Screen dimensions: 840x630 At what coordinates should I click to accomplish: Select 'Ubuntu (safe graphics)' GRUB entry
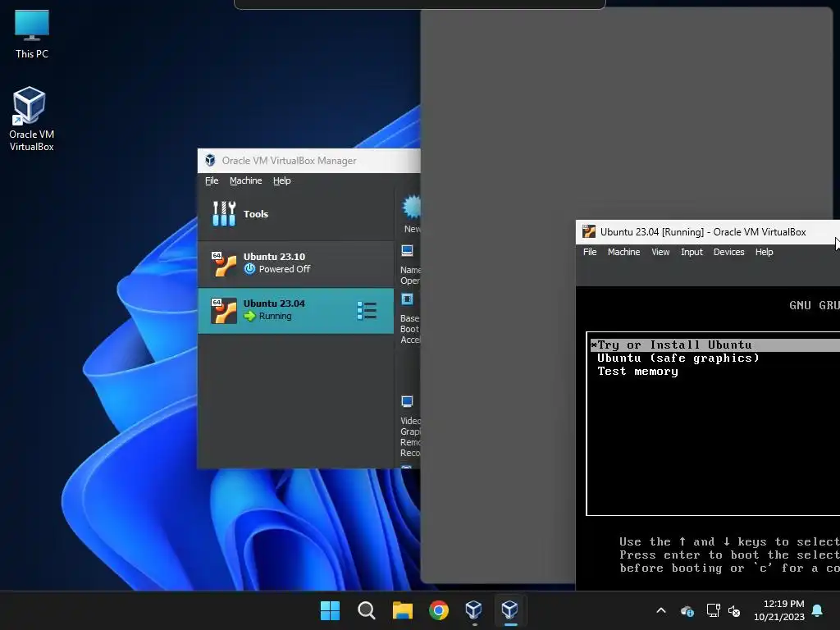[x=678, y=358]
